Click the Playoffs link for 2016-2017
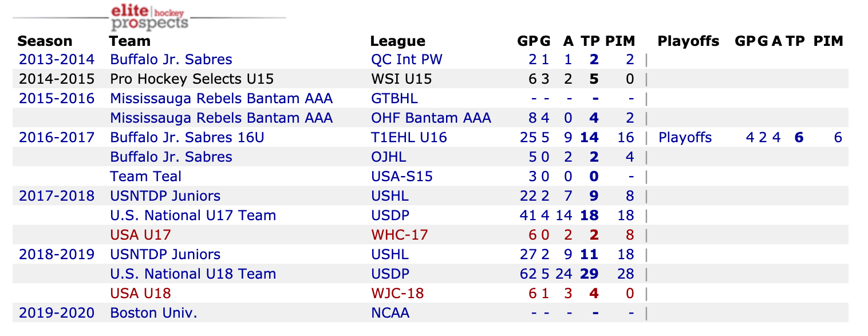 (685, 138)
